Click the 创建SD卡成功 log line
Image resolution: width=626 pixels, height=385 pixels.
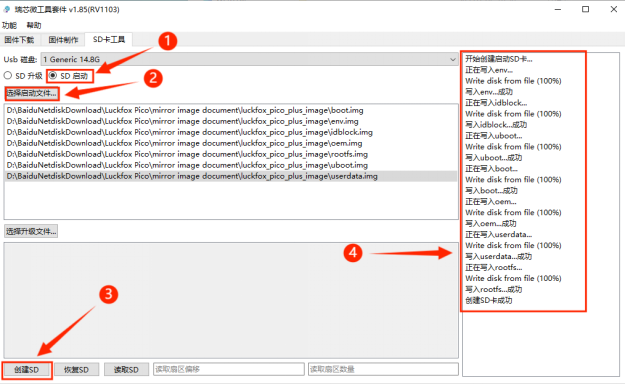(x=489, y=300)
